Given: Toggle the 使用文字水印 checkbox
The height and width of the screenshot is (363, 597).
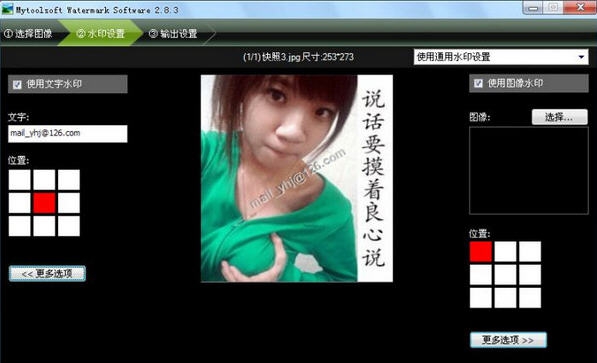Looking at the screenshot, I should coord(17,84).
